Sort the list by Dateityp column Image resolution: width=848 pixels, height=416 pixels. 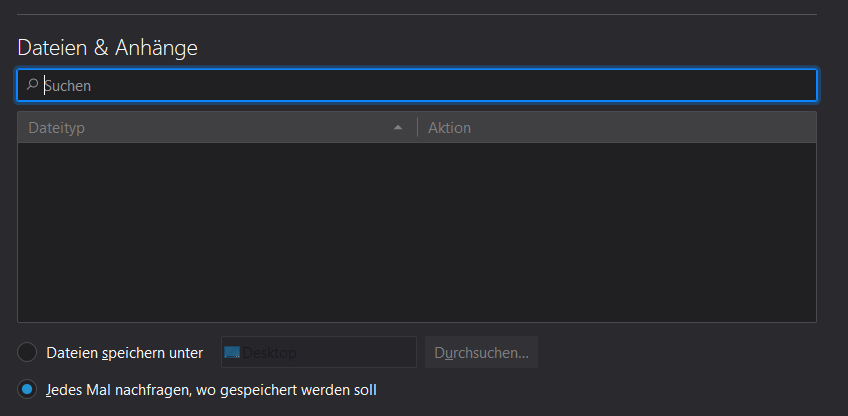tap(217, 128)
